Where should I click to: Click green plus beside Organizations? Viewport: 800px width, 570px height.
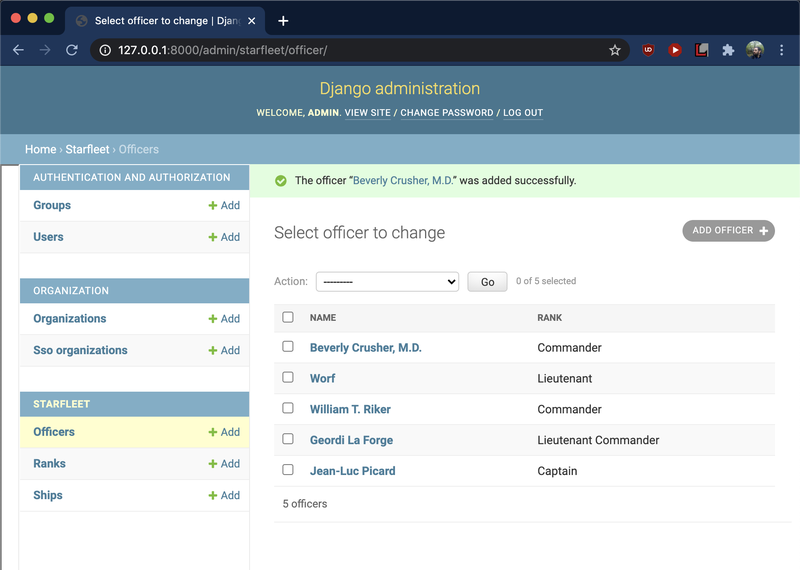(x=213, y=318)
